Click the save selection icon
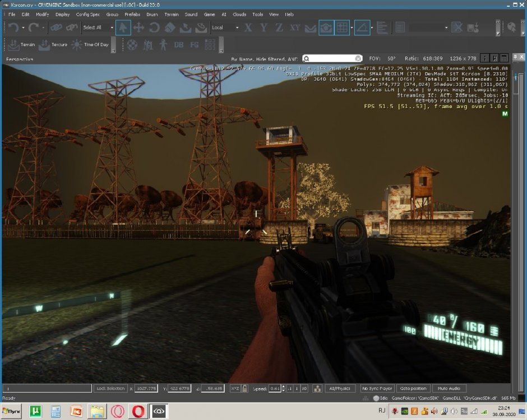Image resolution: width=527 pixels, height=420 pixels. [473, 27]
